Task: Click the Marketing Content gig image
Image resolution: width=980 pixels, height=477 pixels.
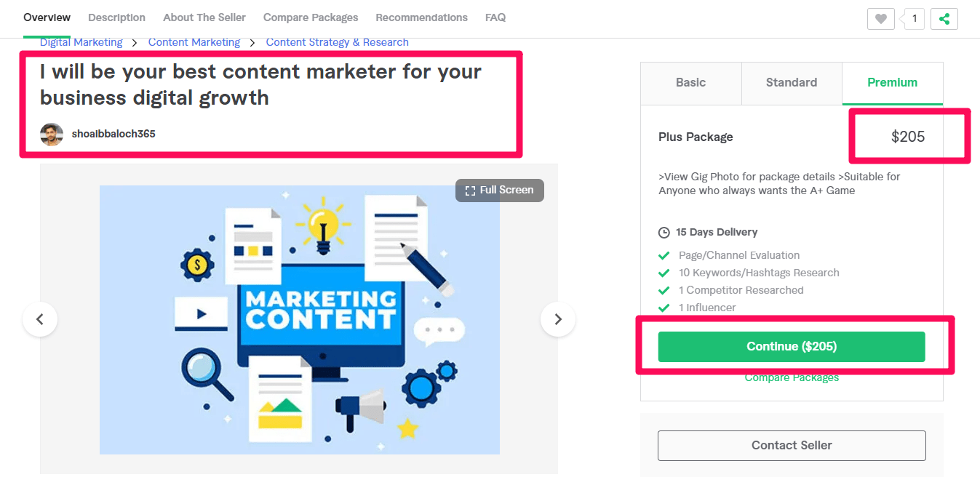Action: click(300, 319)
